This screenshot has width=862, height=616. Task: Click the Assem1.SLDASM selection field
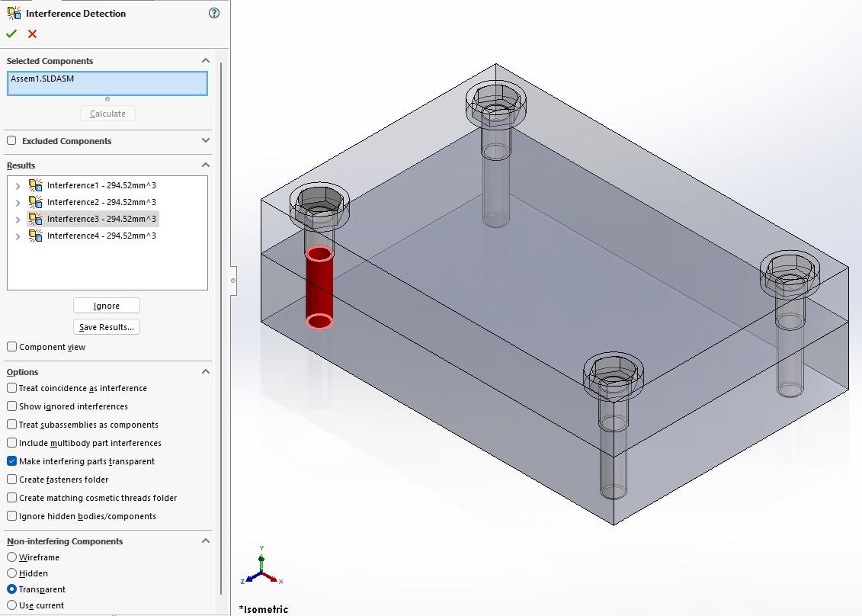click(x=107, y=84)
